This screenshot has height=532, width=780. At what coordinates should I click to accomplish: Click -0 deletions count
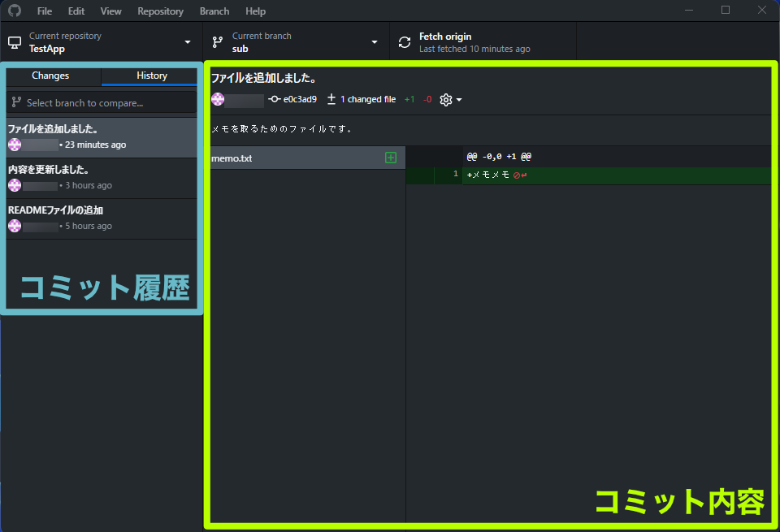(x=427, y=99)
